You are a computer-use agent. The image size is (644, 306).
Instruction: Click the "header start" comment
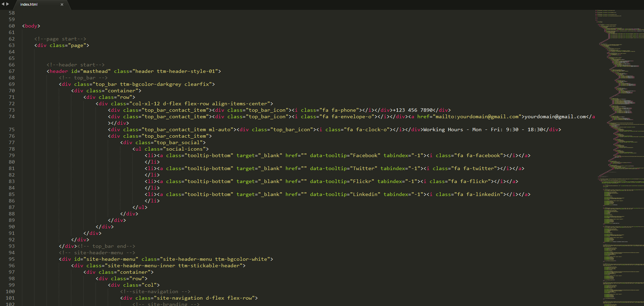[x=76, y=64]
